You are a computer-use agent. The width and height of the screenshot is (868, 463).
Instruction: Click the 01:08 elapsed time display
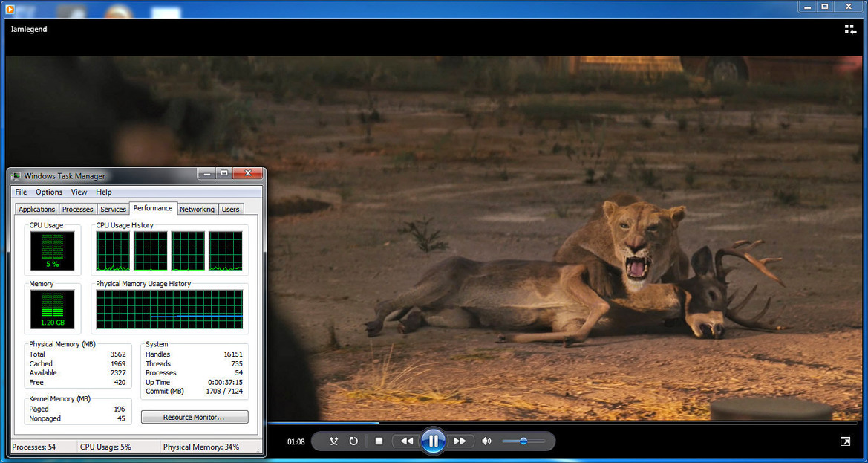tap(296, 441)
